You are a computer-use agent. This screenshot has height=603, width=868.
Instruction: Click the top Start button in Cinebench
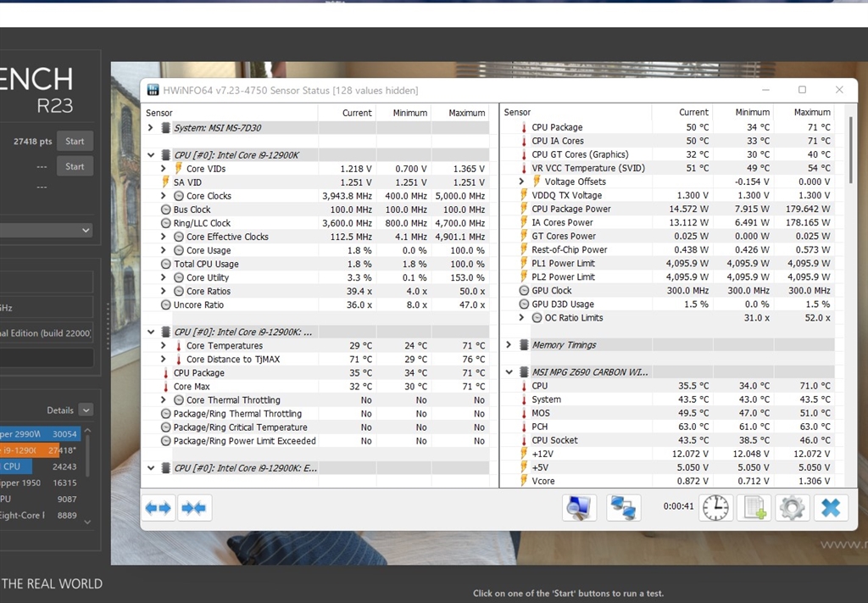coord(75,141)
